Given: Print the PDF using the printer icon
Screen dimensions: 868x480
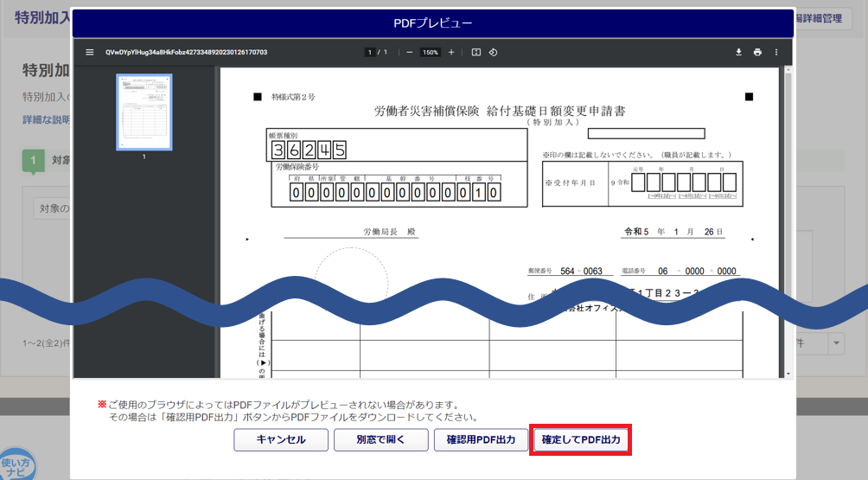Looking at the screenshot, I should [757, 52].
